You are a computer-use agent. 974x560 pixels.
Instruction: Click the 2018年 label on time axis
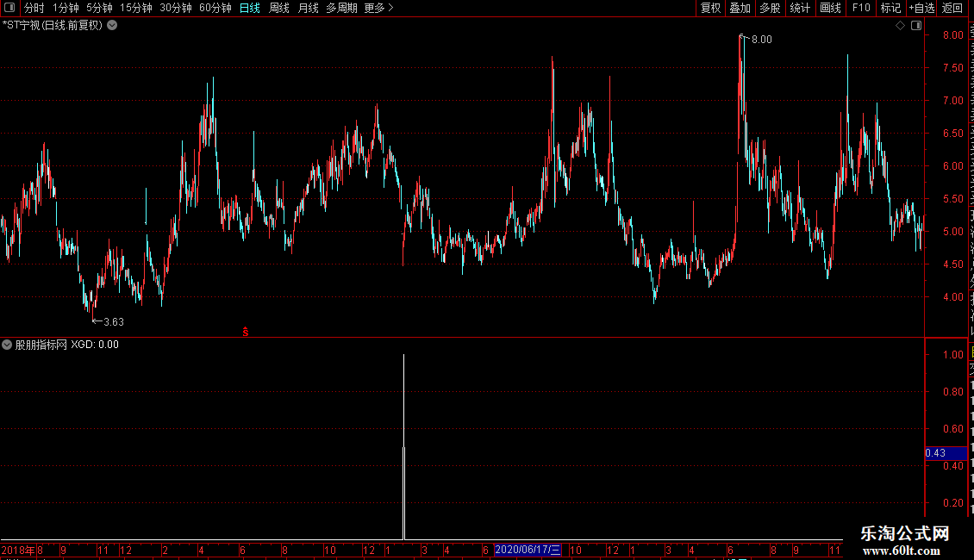point(18,550)
